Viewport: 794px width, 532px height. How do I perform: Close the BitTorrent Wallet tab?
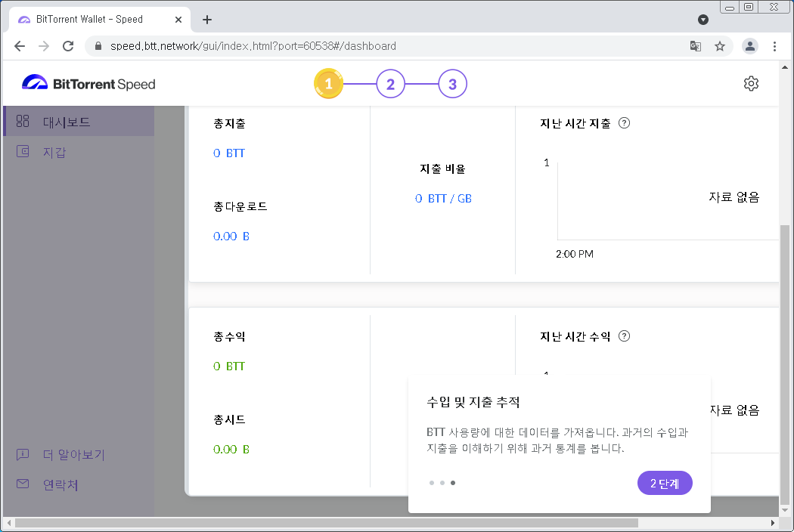point(178,20)
